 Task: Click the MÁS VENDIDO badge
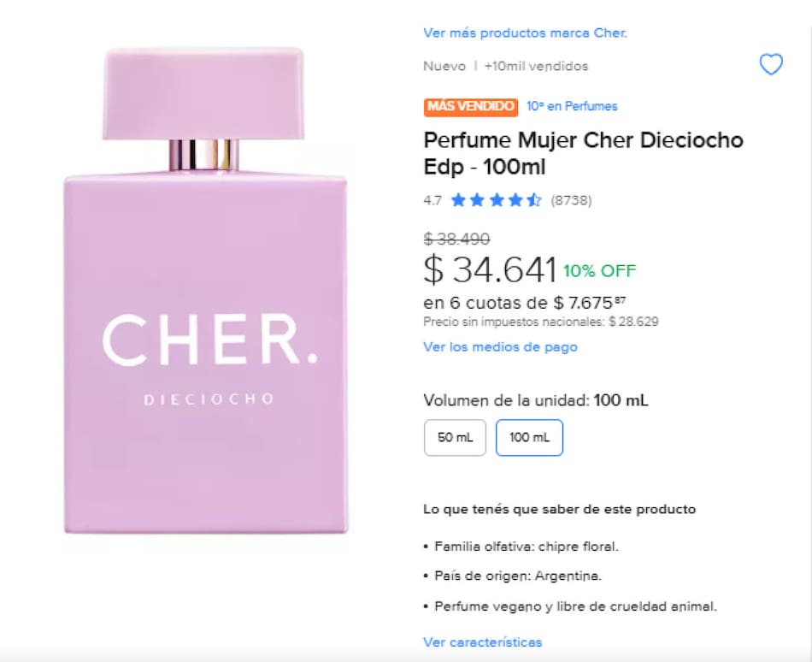(x=471, y=107)
